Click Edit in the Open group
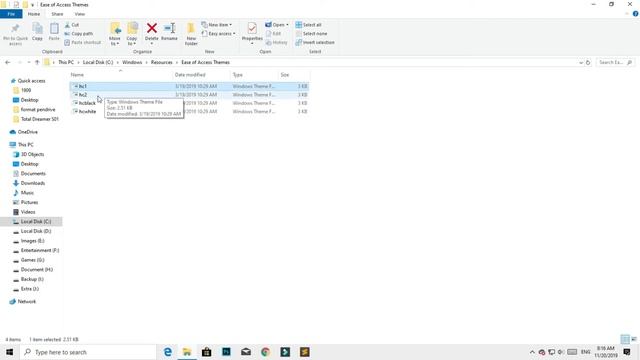 tap(273, 33)
